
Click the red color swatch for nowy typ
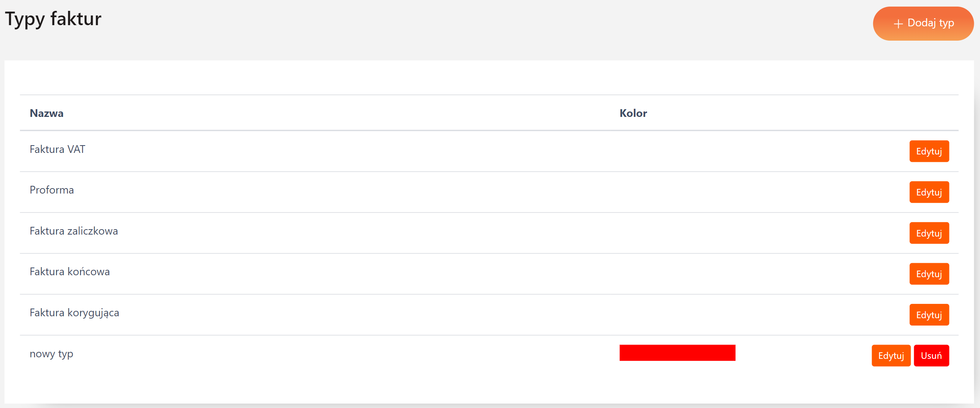(677, 353)
